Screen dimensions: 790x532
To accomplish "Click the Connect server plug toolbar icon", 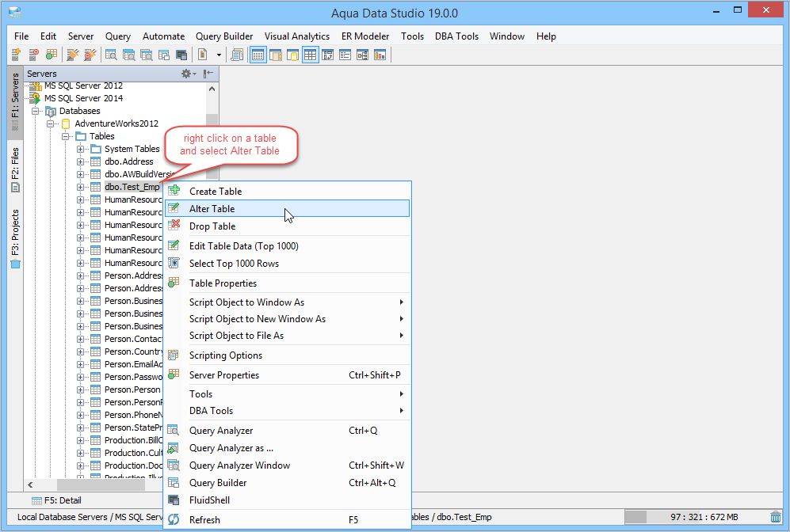I will tap(73, 55).
